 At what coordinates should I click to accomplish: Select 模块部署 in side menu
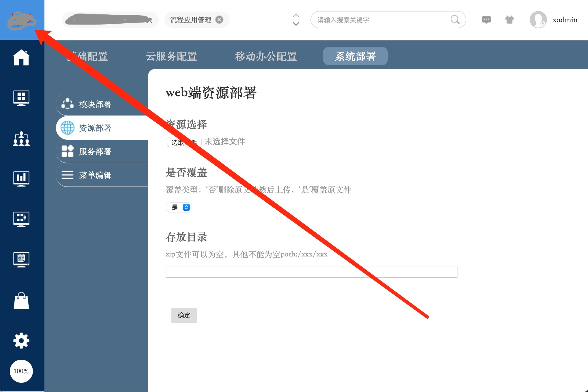[x=95, y=104]
